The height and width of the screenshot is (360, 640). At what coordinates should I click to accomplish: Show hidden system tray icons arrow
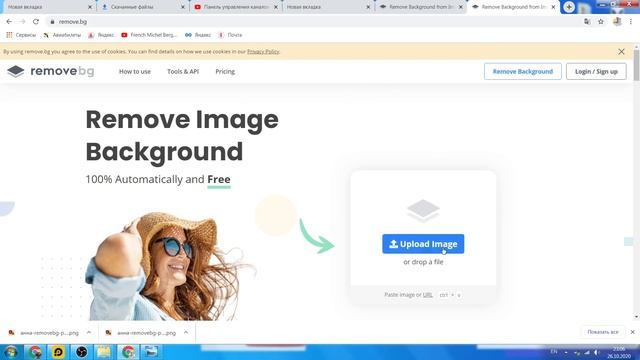566,352
